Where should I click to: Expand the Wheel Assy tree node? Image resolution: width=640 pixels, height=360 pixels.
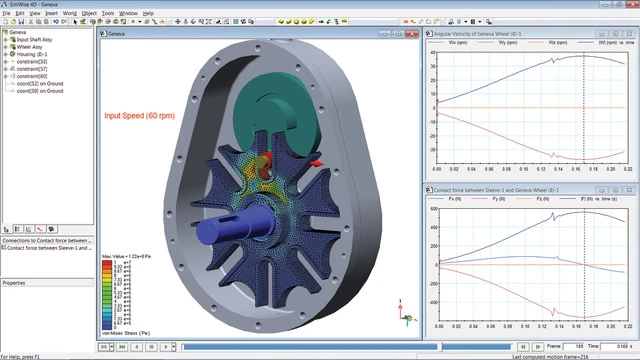click(x=6, y=47)
